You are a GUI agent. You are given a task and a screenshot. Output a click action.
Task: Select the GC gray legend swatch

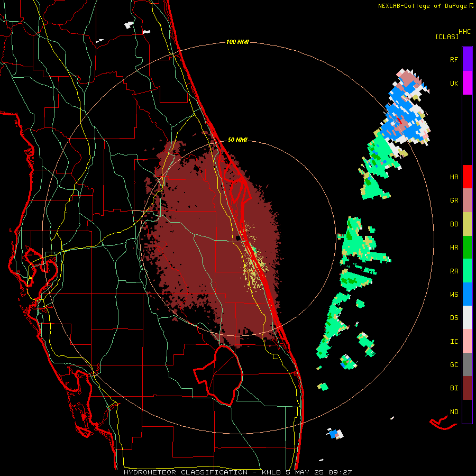pyautogui.click(x=467, y=364)
